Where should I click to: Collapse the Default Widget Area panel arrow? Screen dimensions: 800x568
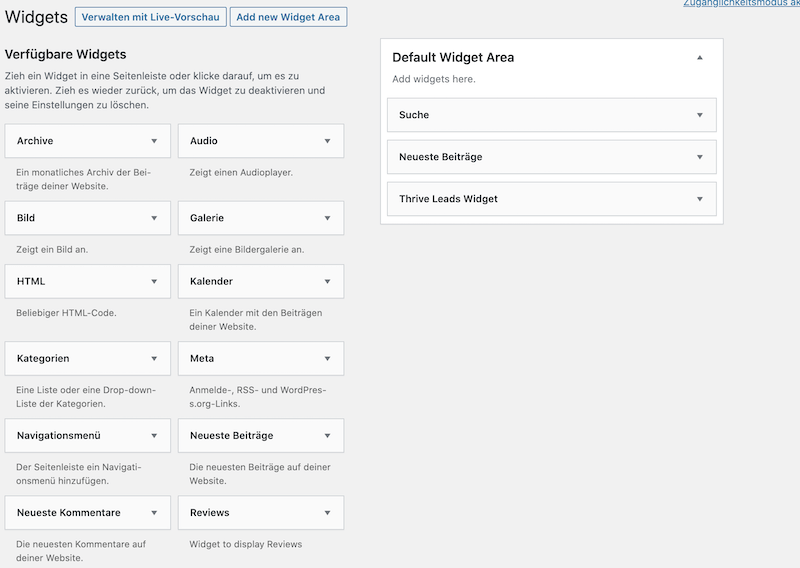click(x=700, y=58)
